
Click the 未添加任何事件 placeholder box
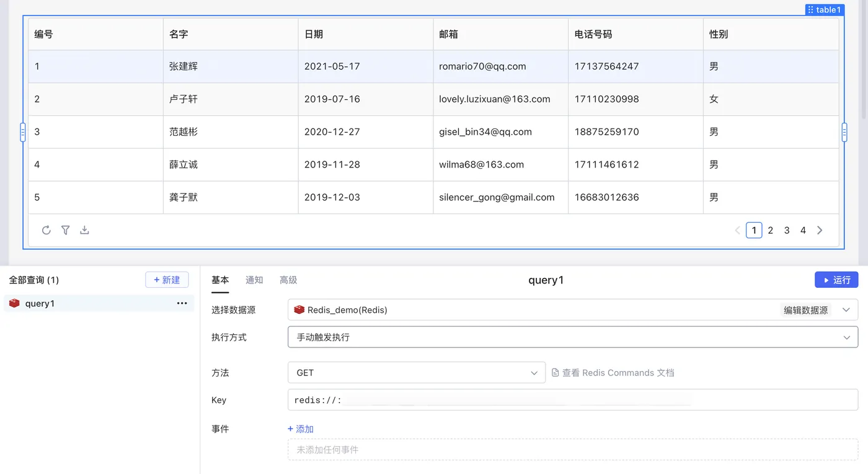point(573,450)
